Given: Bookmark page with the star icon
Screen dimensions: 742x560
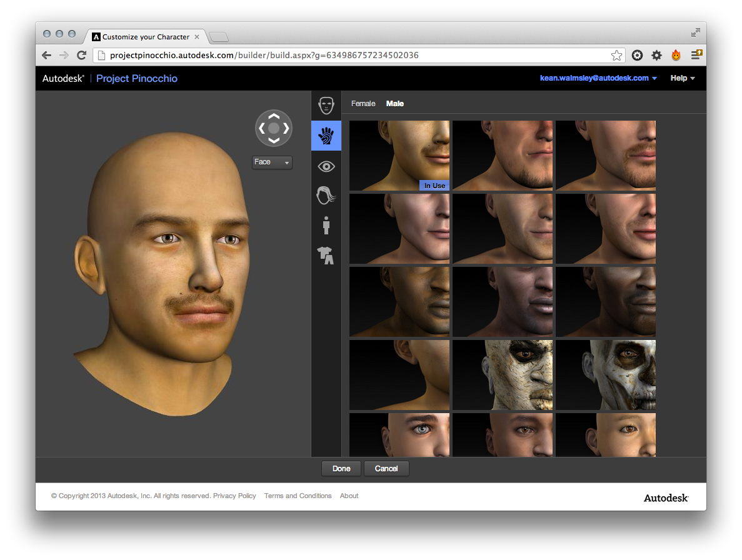Looking at the screenshot, I should 616,56.
